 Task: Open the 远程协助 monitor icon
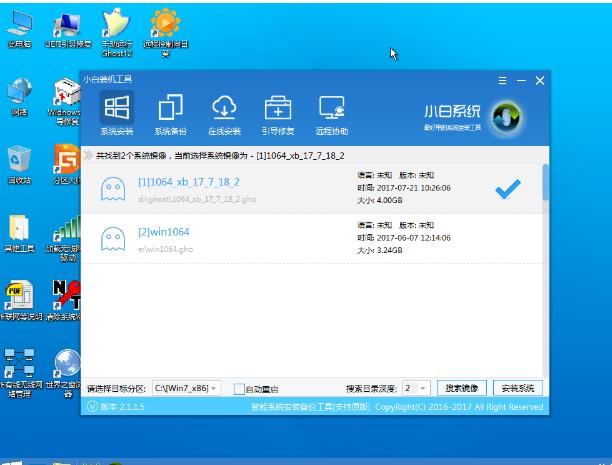pos(332,107)
